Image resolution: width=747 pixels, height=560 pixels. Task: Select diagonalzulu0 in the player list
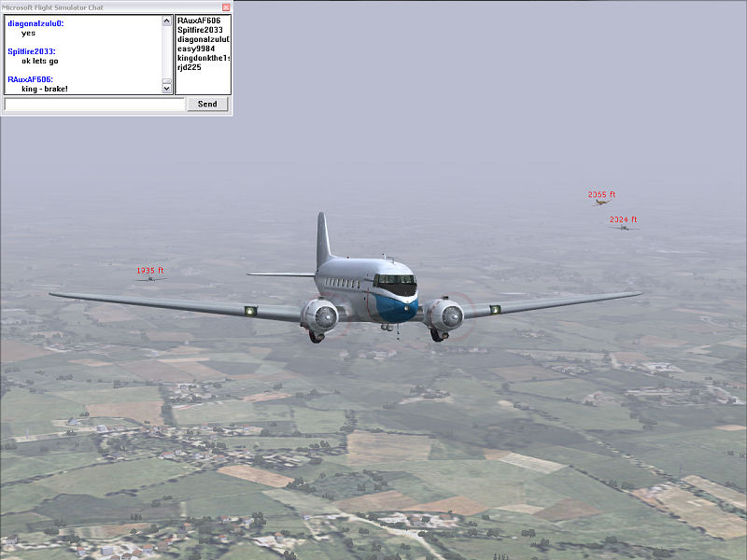[204, 39]
